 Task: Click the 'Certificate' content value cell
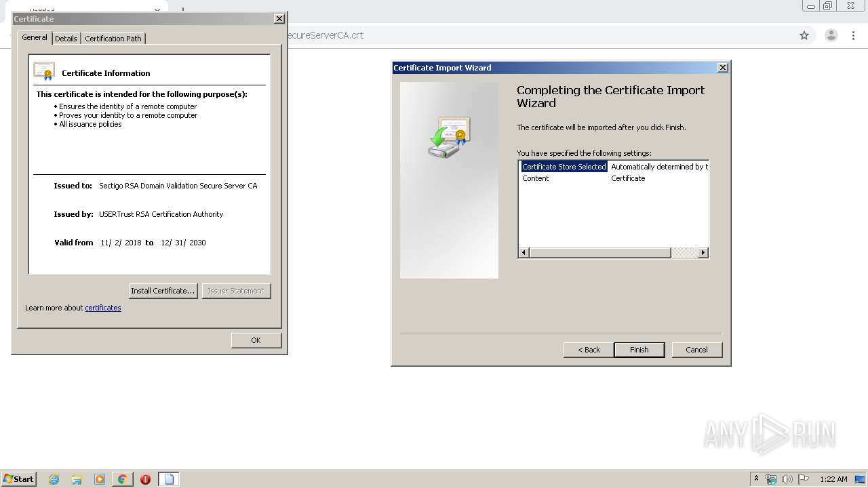(628, 178)
